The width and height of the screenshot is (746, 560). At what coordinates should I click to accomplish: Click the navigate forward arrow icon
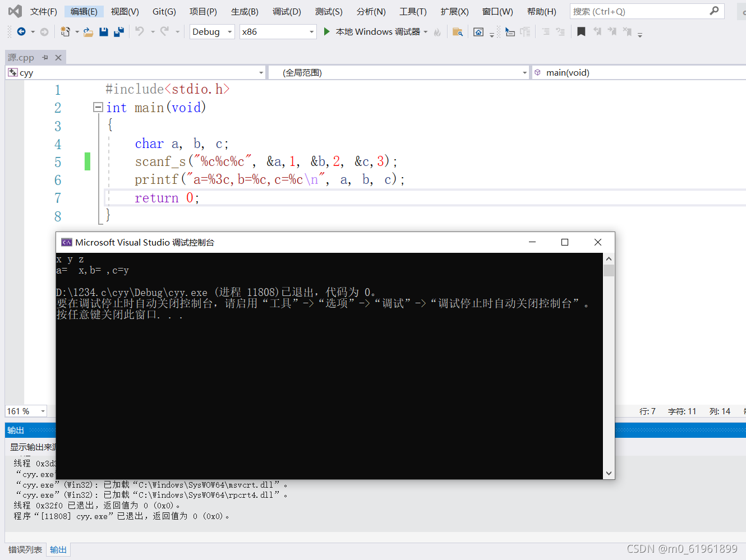pyautogui.click(x=44, y=32)
